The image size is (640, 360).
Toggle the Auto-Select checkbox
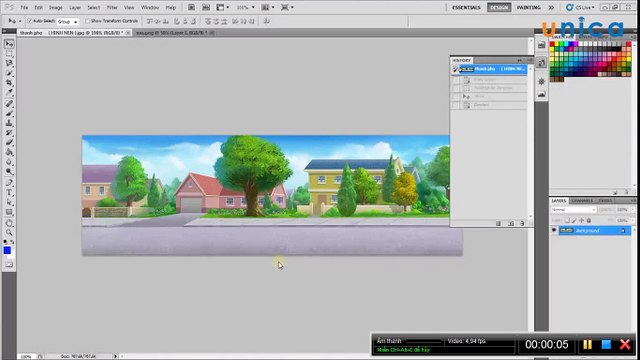click(29, 21)
